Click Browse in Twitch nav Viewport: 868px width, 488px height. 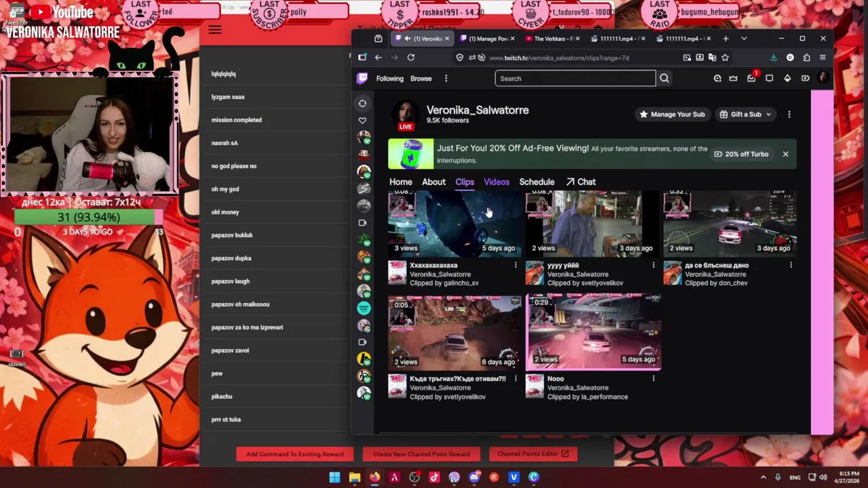(x=421, y=79)
